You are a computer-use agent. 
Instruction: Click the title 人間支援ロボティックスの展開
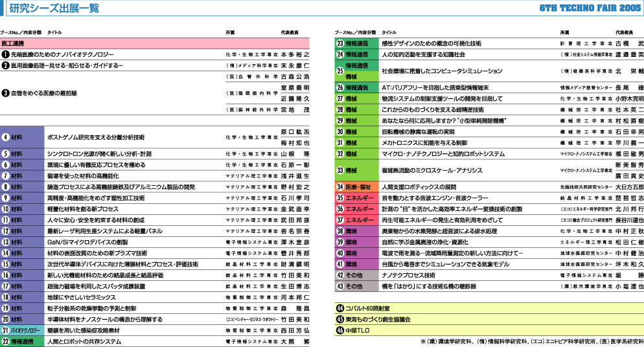[x=419, y=187]
